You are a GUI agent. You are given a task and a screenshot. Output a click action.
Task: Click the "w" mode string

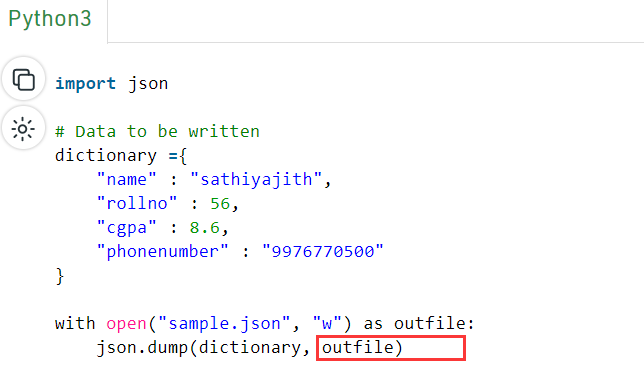[x=327, y=323]
